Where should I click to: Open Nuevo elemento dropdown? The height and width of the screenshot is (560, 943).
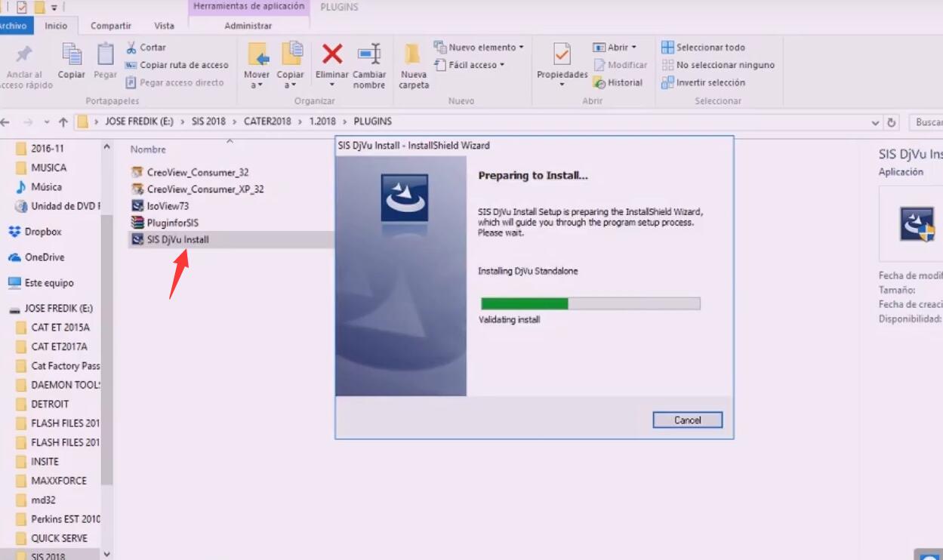click(479, 47)
